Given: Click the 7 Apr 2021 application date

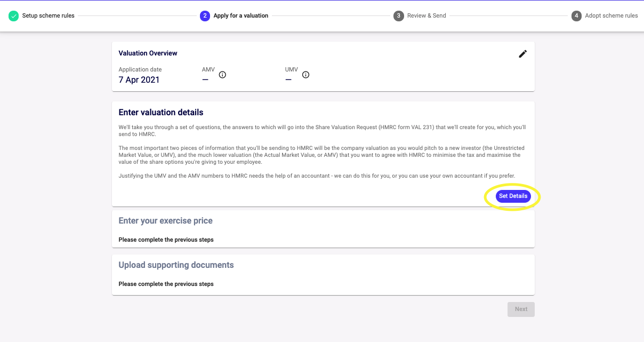Looking at the screenshot, I should pos(139,80).
